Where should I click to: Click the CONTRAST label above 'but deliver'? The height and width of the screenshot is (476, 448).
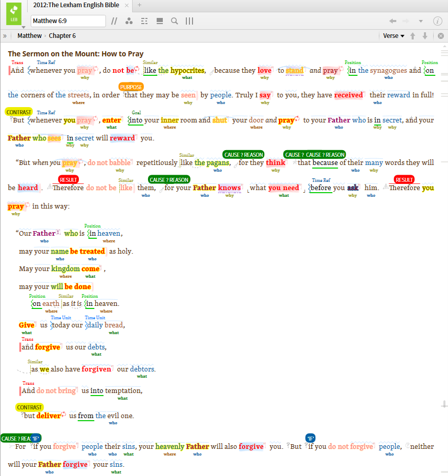[x=29, y=407]
